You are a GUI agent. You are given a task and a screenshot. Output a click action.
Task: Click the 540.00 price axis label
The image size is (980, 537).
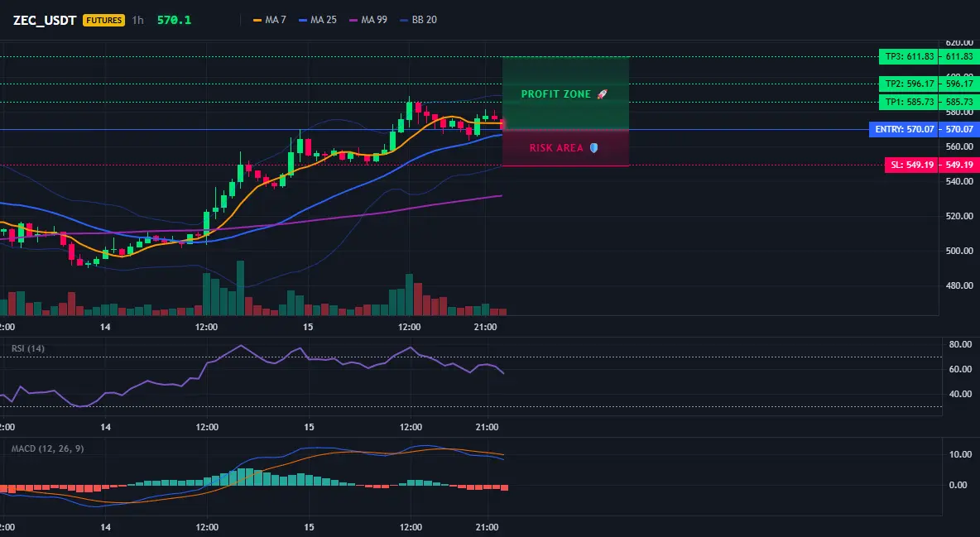pyautogui.click(x=959, y=181)
